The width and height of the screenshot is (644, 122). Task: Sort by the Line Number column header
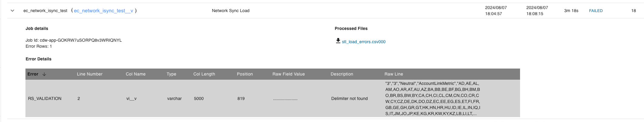pos(89,74)
